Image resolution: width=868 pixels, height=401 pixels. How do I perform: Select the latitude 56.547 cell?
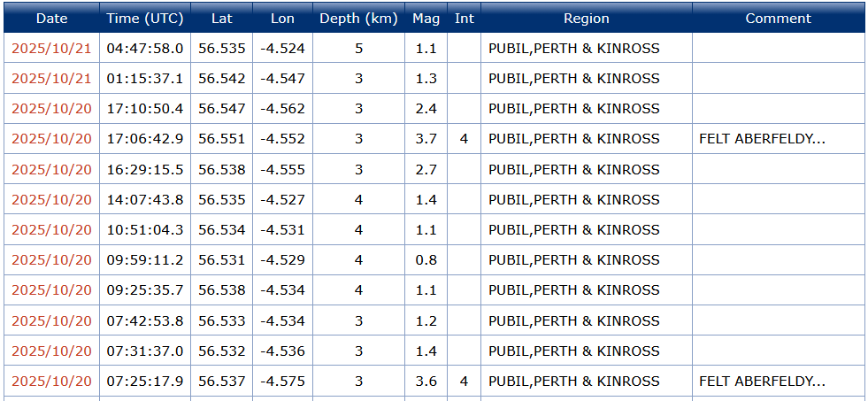click(x=222, y=109)
